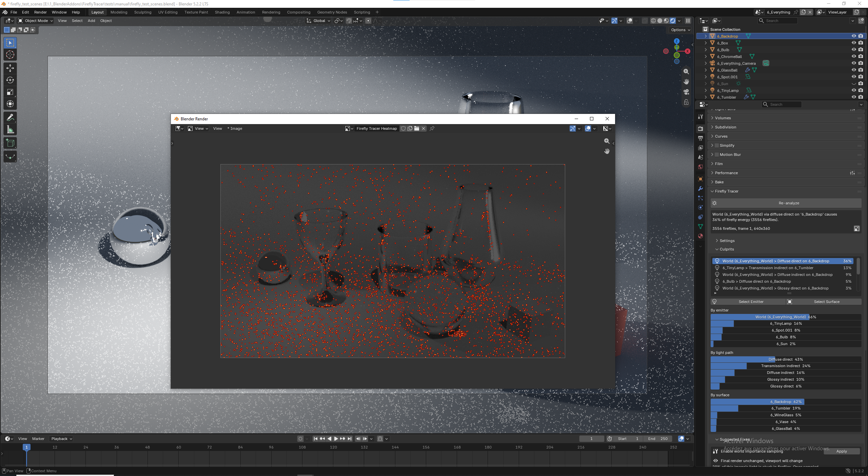Choose the Annotate pencil tool

pyautogui.click(x=10, y=118)
